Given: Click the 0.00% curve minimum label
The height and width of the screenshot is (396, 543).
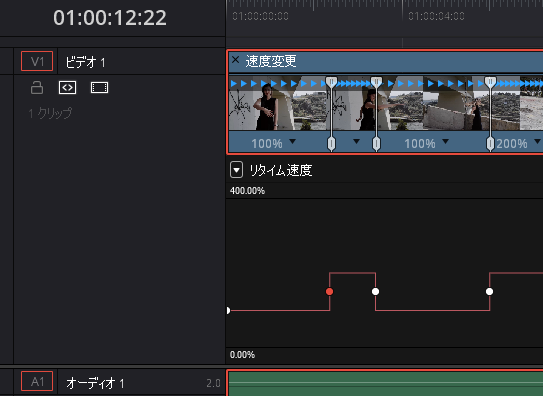Looking at the screenshot, I should point(242,355).
